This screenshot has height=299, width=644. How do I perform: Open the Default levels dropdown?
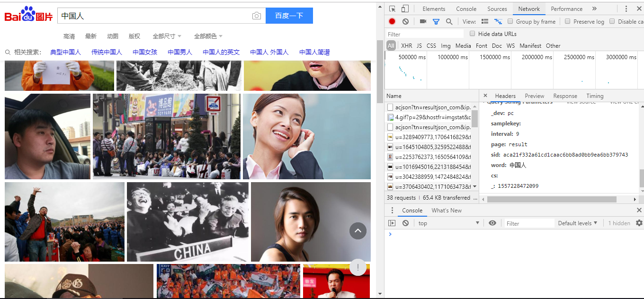pyautogui.click(x=577, y=222)
